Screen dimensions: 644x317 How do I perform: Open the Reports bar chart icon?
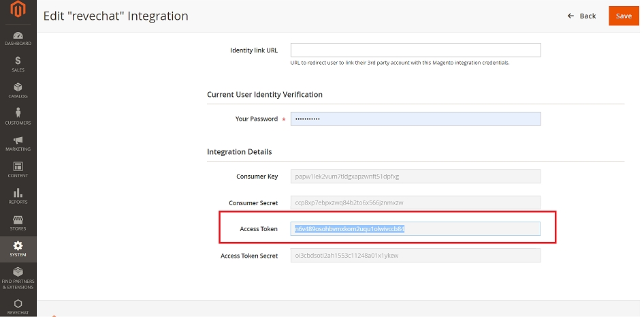[18, 193]
